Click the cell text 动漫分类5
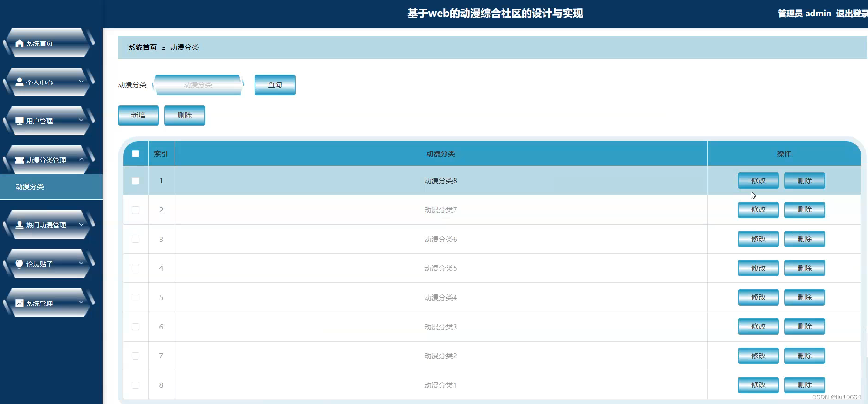This screenshot has width=868, height=404. coord(441,268)
